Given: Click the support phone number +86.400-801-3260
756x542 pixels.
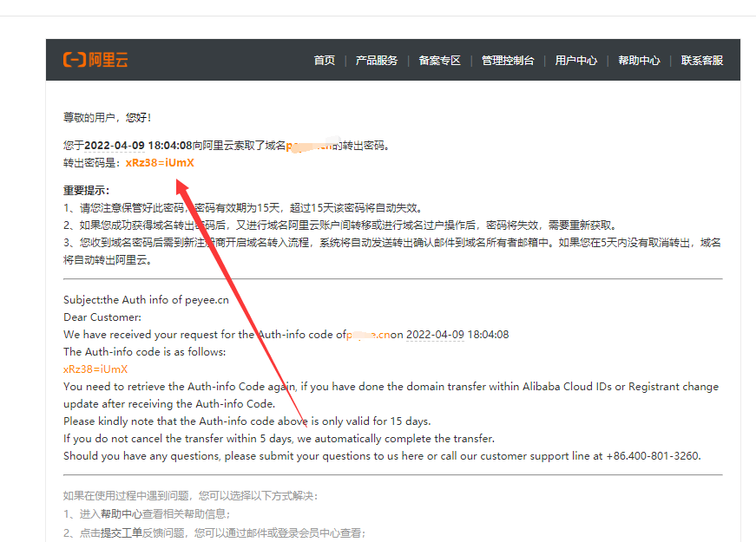Looking at the screenshot, I should pos(653,456).
